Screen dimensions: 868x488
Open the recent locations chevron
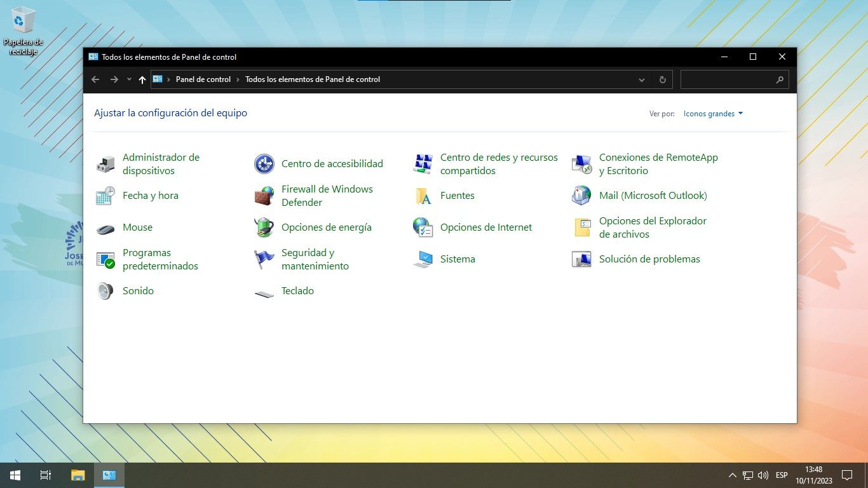click(x=129, y=79)
